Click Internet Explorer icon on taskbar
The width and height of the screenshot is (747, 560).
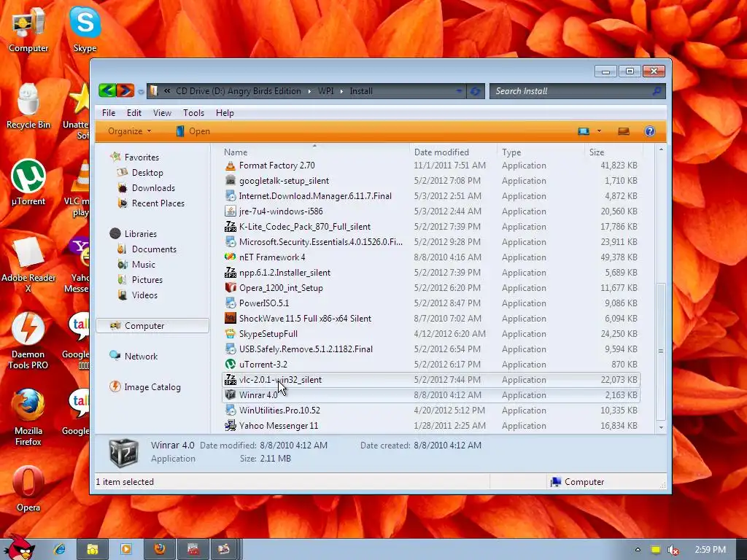60,549
